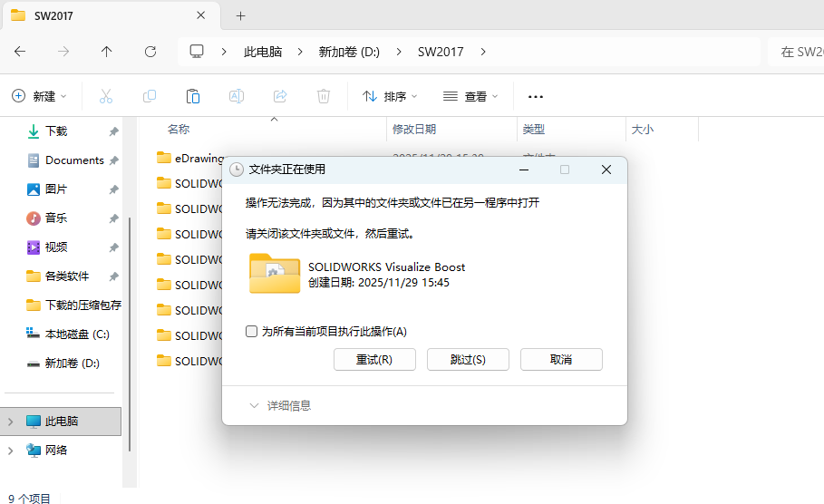Click chevron after SW2017 in breadcrumb
The height and width of the screenshot is (504, 824).
coord(483,52)
